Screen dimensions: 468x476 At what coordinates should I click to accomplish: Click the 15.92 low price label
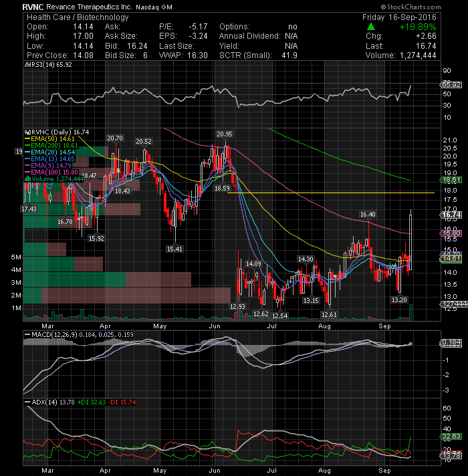coord(96,238)
